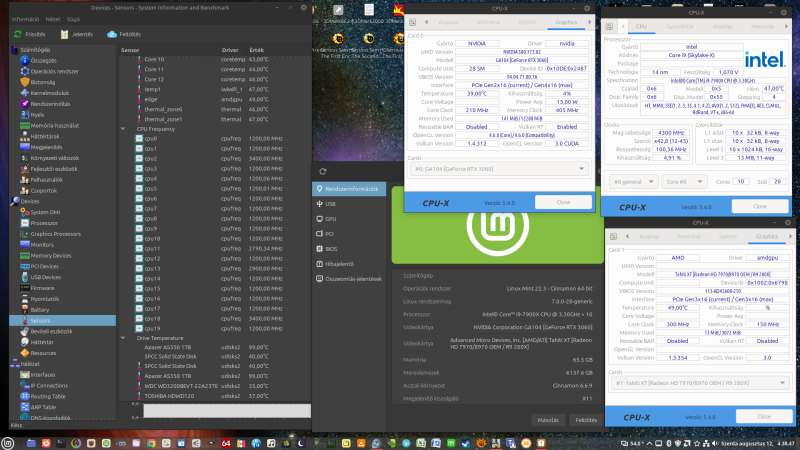Open the Battery entry in sidebar

[x=40, y=310]
